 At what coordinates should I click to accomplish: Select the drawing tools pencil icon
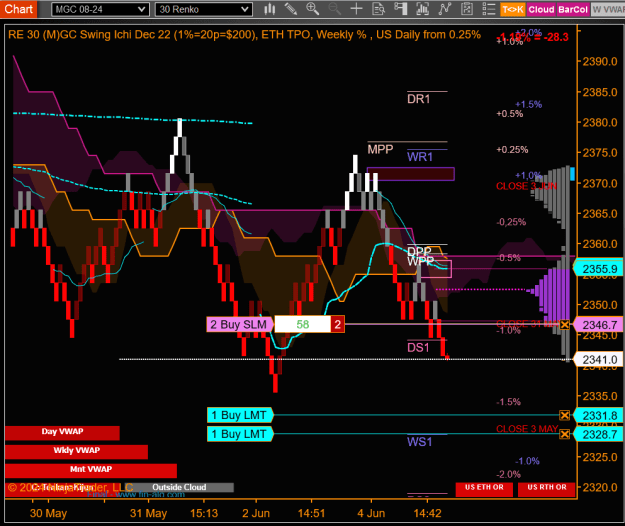pyautogui.click(x=291, y=9)
